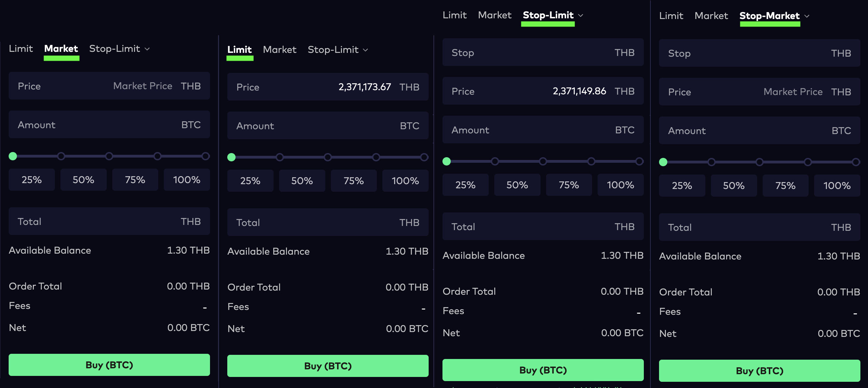Select Market tab in second panel
This screenshot has width=868, height=388.
279,50
